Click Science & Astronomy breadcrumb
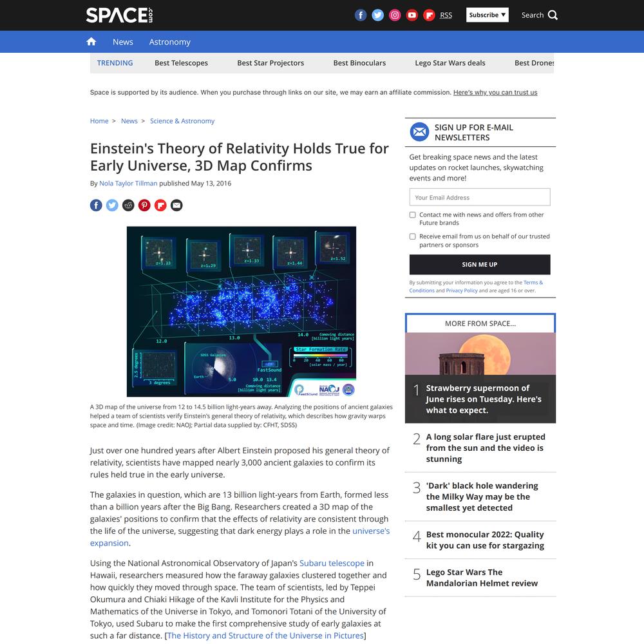 182,121
